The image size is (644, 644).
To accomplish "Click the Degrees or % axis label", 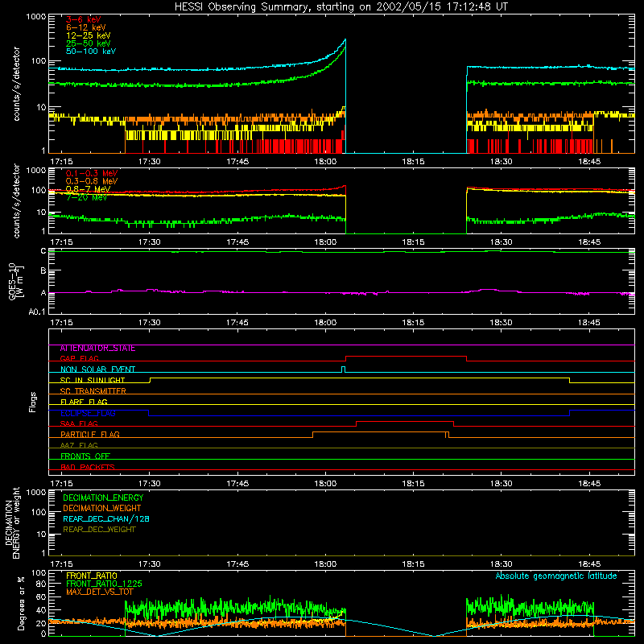I will tap(21, 603).
